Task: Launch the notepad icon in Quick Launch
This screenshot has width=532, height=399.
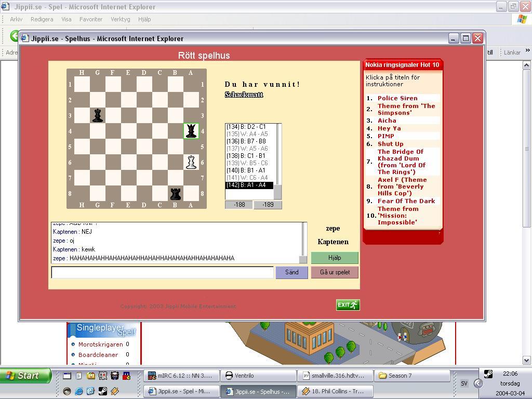Action: (x=79, y=376)
